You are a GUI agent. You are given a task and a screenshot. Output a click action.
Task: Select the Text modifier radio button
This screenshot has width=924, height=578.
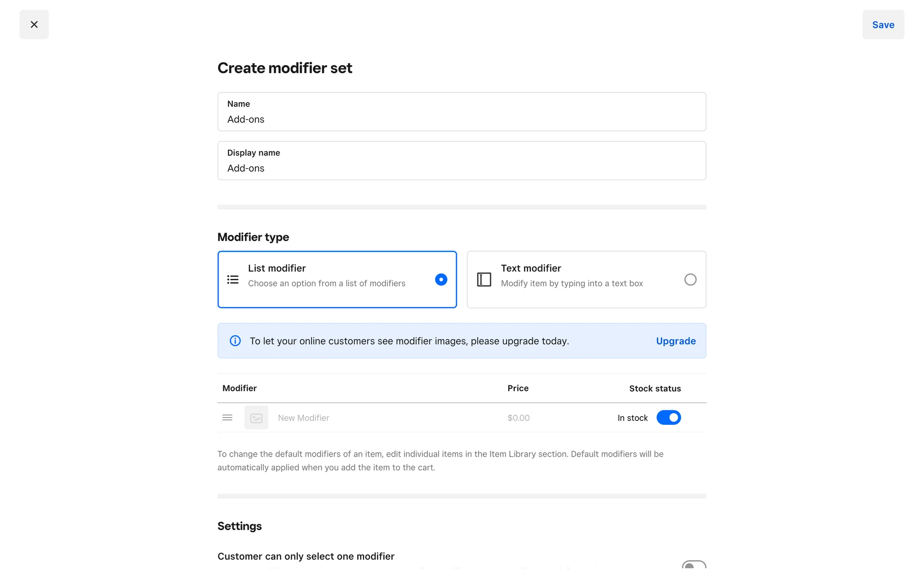(690, 279)
